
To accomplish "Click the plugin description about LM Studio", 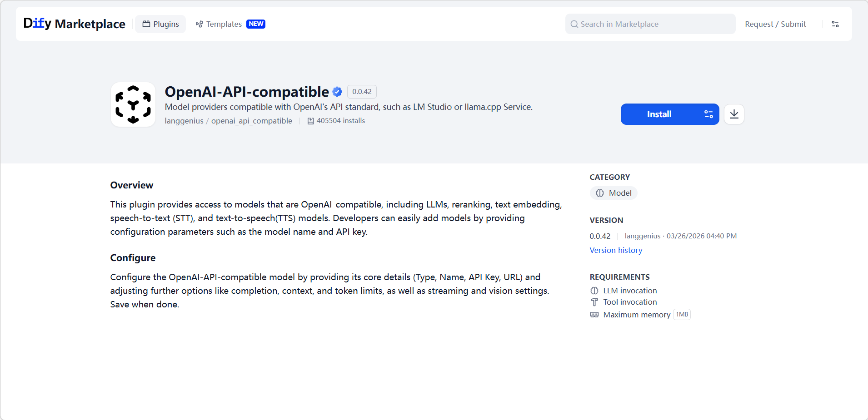I will pos(349,107).
